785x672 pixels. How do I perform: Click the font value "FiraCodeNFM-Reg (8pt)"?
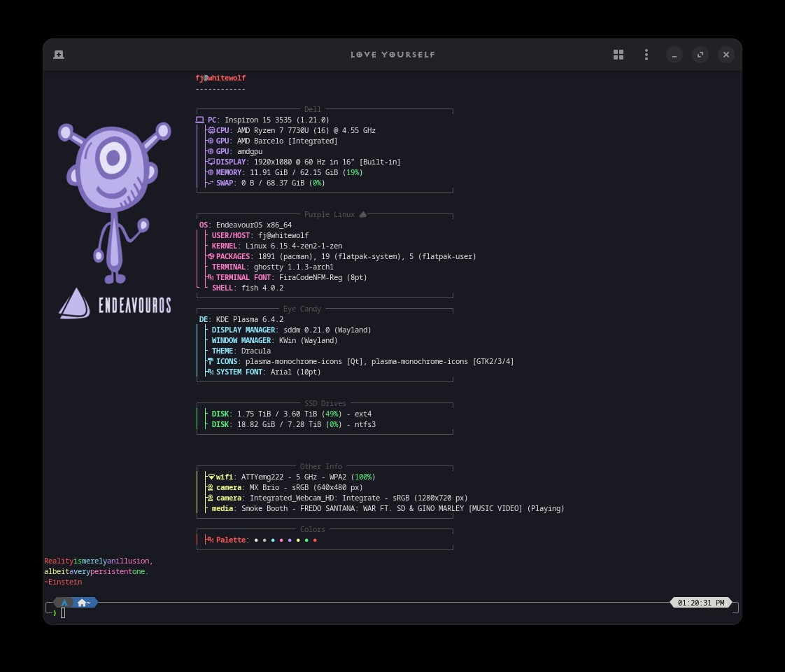pos(323,278)
